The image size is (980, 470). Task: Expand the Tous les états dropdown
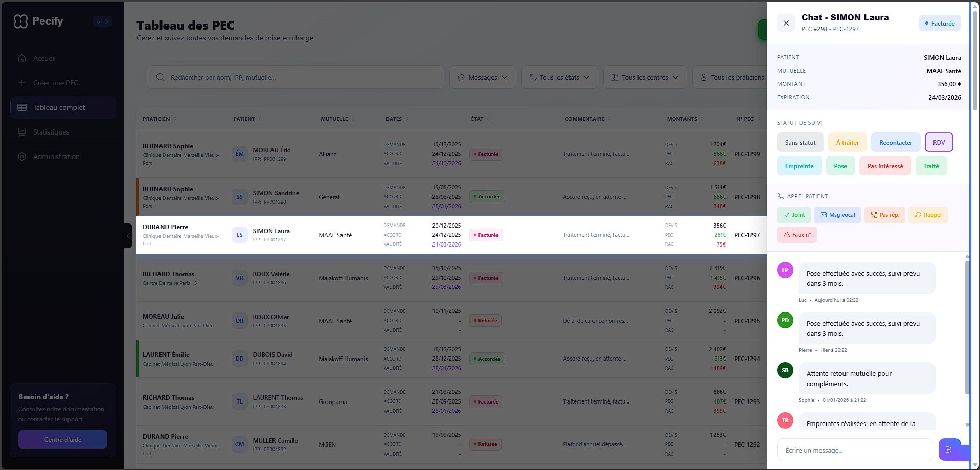(x=559, y=77)
